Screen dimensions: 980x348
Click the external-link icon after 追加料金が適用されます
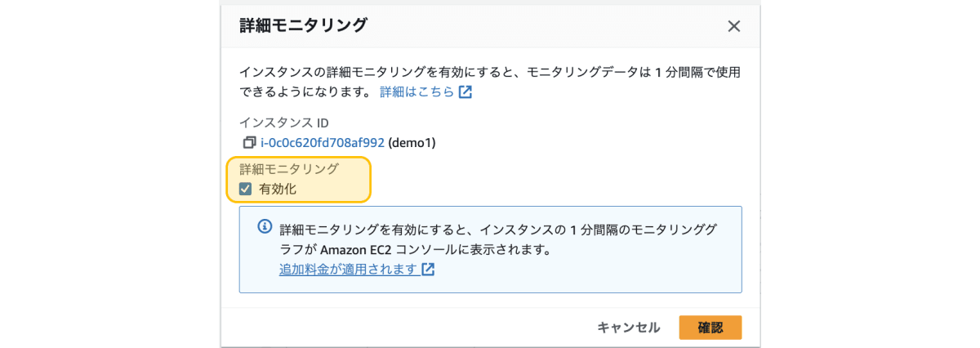click(428, 269)
